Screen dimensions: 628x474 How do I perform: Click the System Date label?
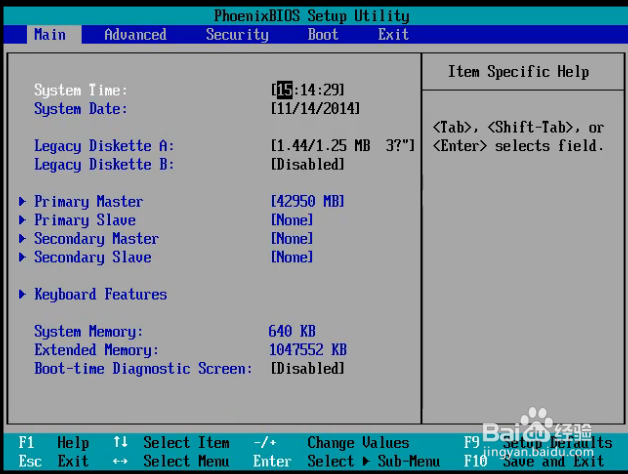[x=81, y=109]
